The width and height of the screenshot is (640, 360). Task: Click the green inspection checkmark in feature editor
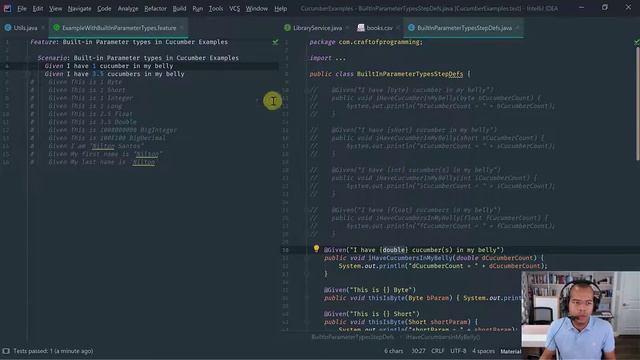pos(276,42)
